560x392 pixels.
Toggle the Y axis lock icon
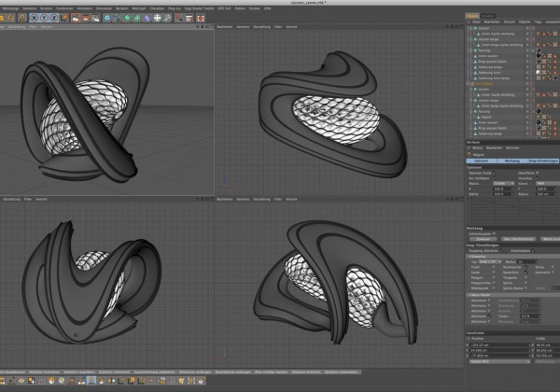click(x=44, y=18)
